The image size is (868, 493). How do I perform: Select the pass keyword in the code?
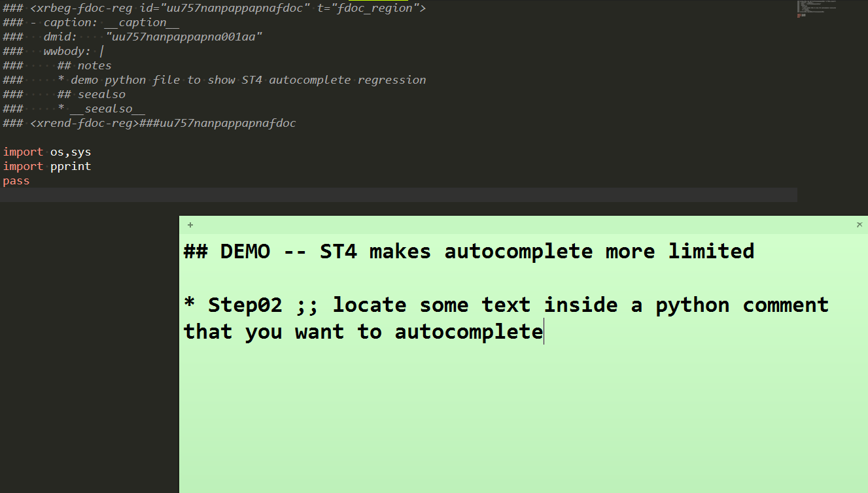(x=16, y=180)
